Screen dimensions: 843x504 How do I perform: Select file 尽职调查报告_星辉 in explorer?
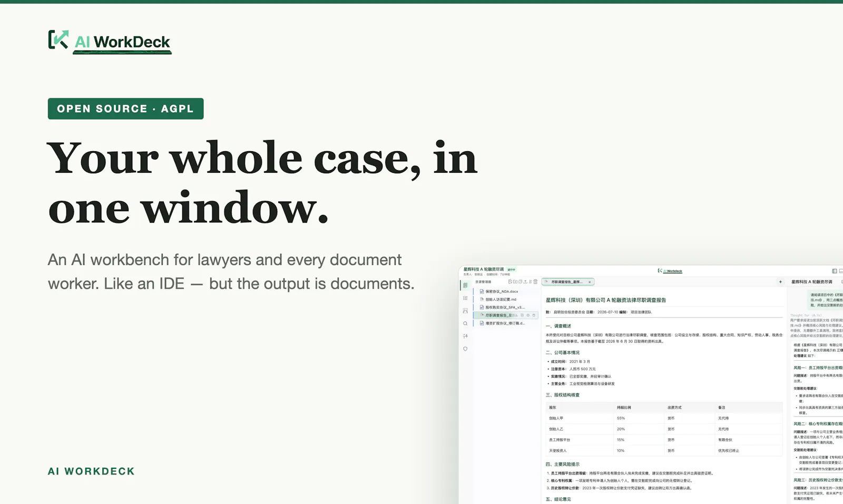pyautogui.click(x=506, y=315)
